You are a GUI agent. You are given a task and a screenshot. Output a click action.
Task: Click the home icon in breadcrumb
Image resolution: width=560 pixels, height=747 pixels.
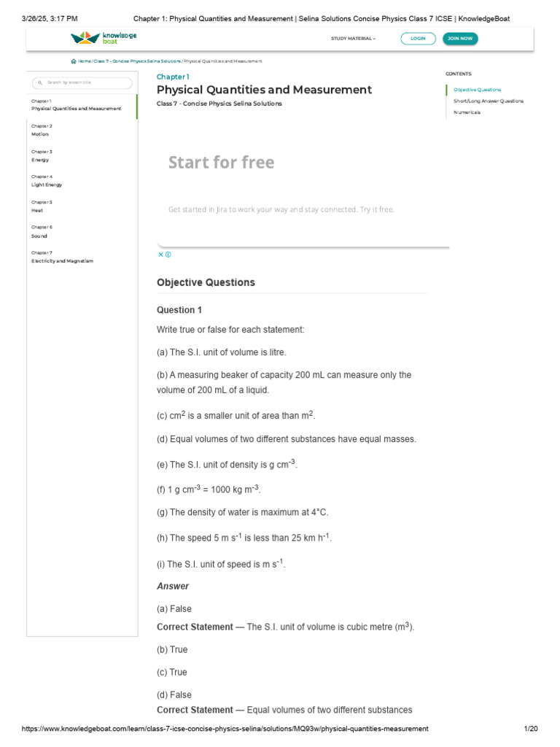74,61
